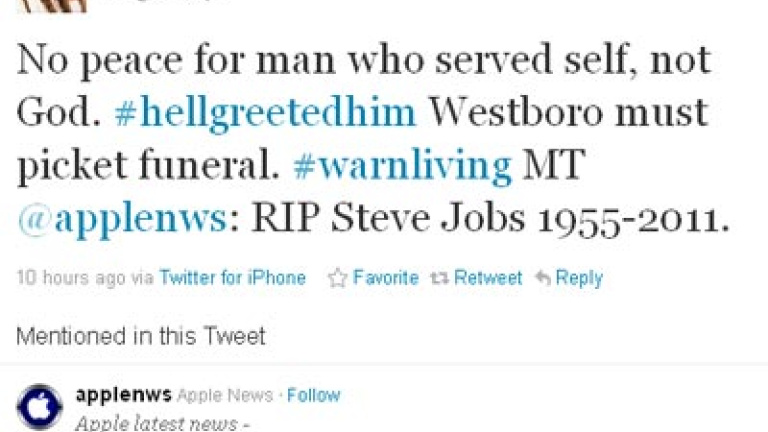This screenshot has width=768, height=432.
Task: Open the tweet author's profile picture
Action: [x=53, y=6]
